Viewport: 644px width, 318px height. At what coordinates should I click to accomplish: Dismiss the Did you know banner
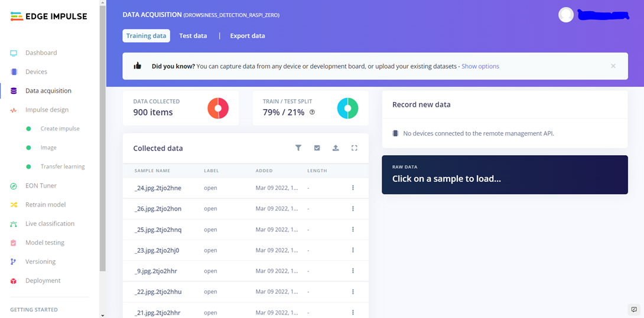(613, 66)
